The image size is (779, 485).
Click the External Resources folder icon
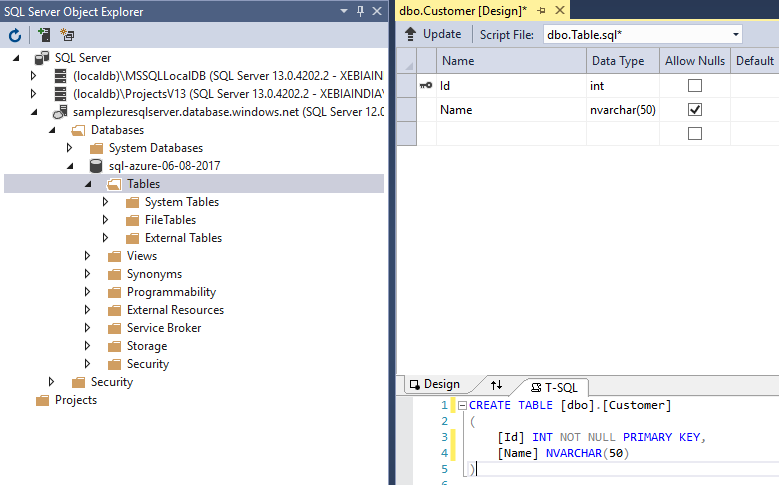[x=114, y=310]
